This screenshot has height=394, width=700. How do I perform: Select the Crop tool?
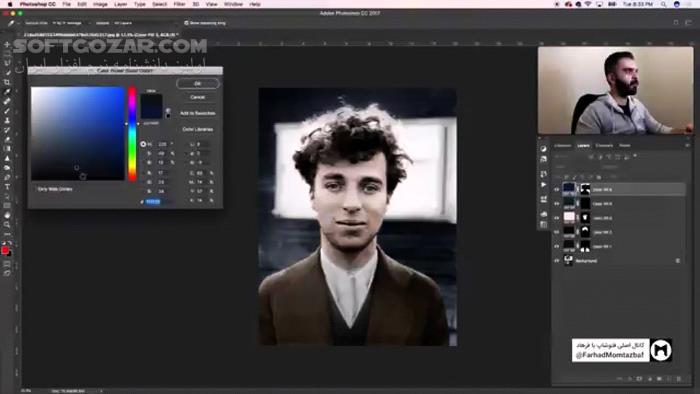7,82
